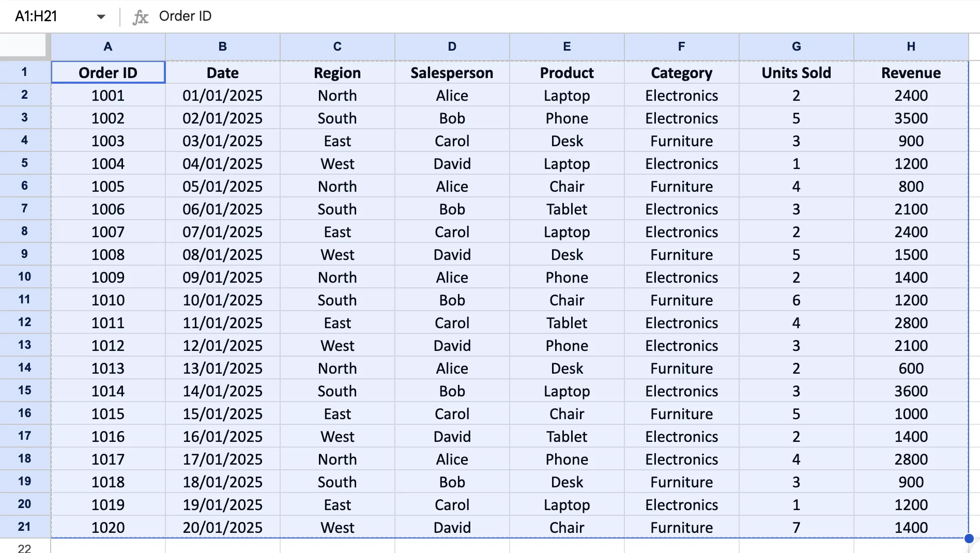The width and height of the screenshot is (980, 553).
Task: Select the cell containing Order ID
Action: pos(108,72)
